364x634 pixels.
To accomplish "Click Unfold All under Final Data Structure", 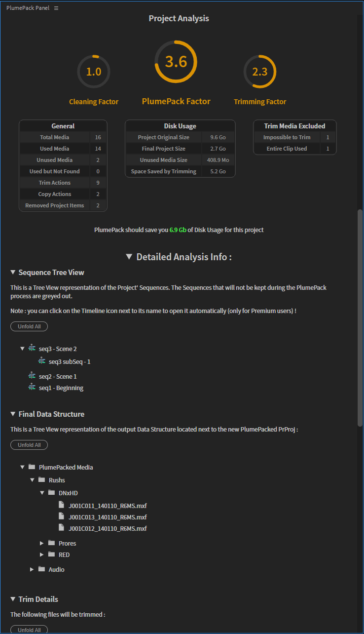I will pyautogui.click(x=29, y=445).
